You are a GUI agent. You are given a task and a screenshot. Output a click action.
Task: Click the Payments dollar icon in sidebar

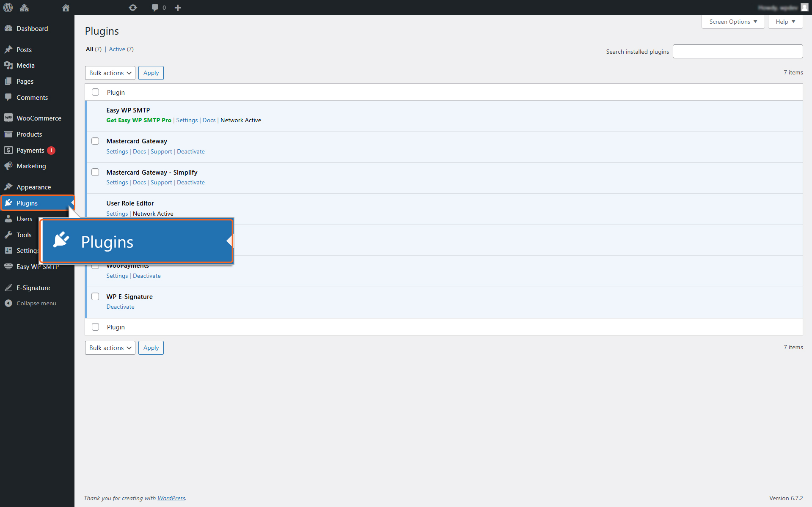(8, 150)
